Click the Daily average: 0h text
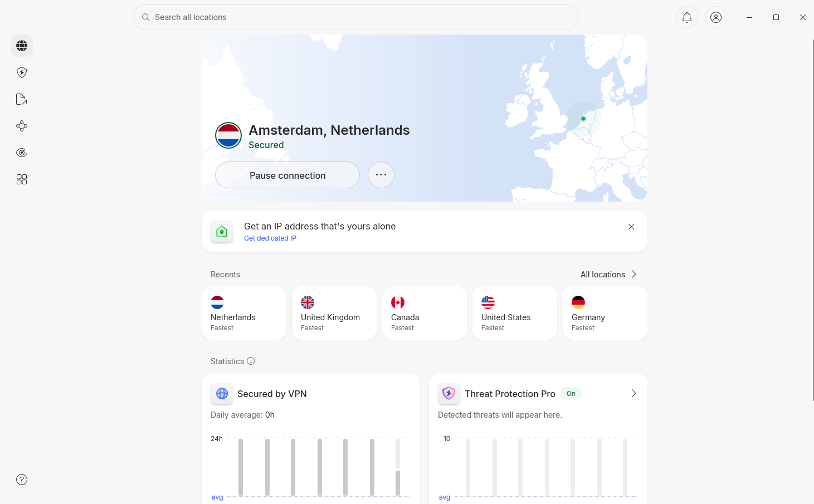The image size is (814, 504). coord(242,415)
